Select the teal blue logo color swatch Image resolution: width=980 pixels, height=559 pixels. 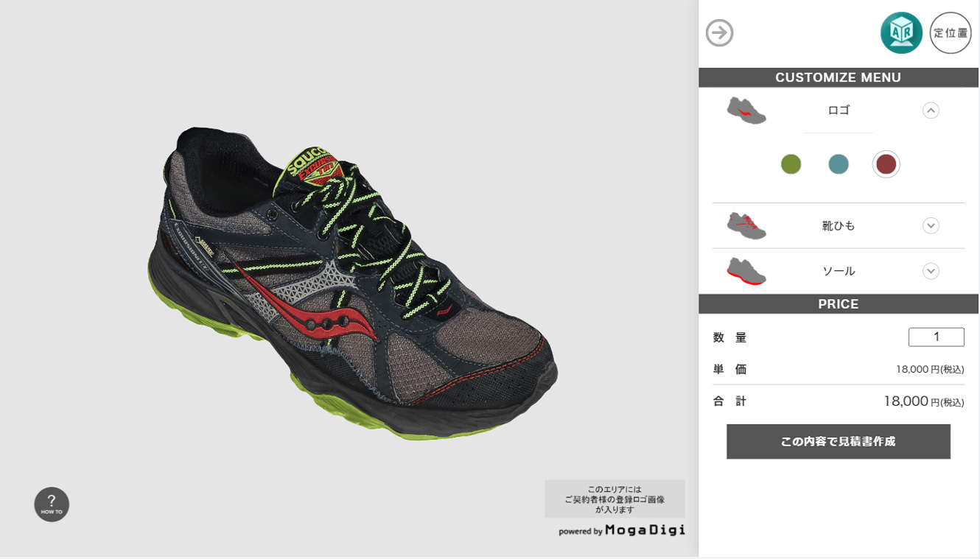click(839, 164)
